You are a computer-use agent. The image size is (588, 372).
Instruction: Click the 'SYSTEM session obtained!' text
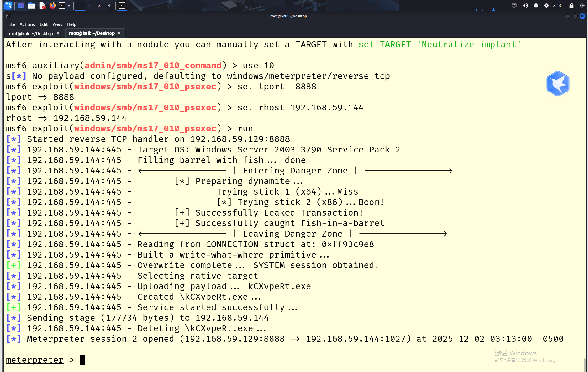(316, 265)
